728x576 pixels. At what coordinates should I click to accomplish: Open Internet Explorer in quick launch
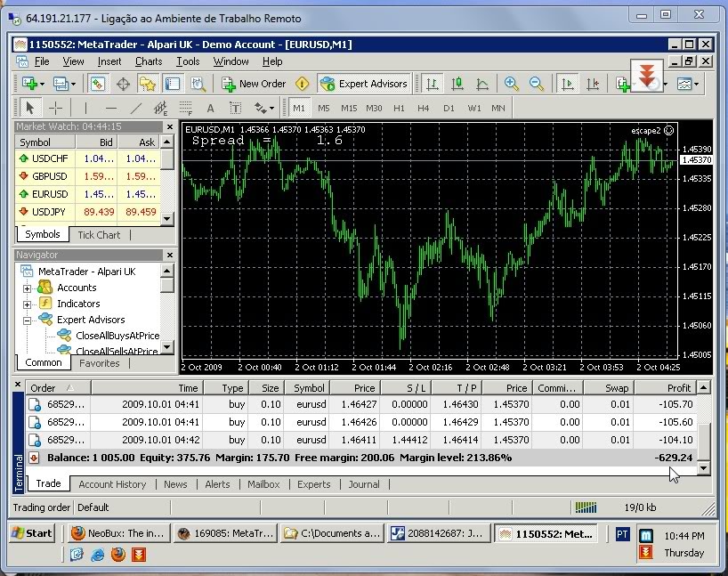pyautogui.click(x=98, y=554)
